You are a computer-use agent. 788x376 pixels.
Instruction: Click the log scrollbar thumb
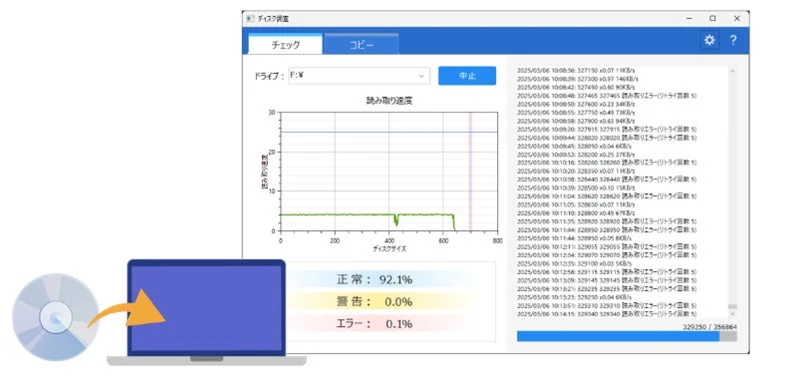[732, 306]
